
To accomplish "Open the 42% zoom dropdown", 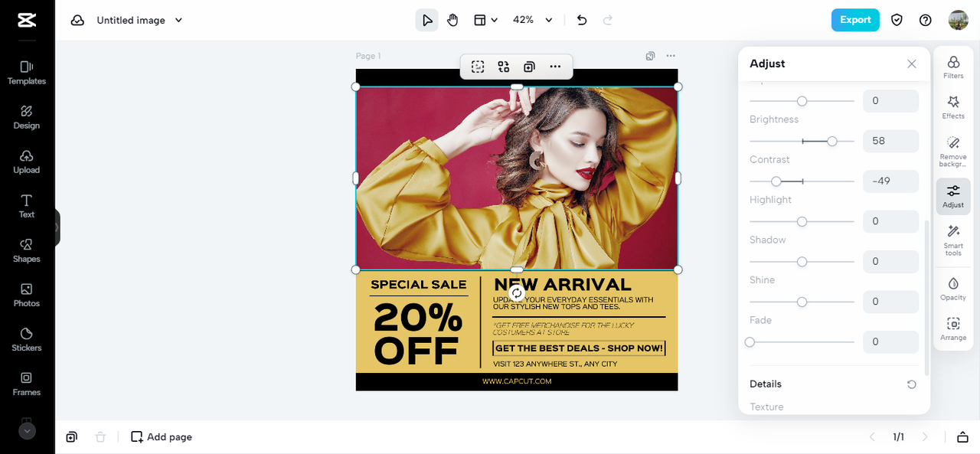I will [x=533, y=20].
